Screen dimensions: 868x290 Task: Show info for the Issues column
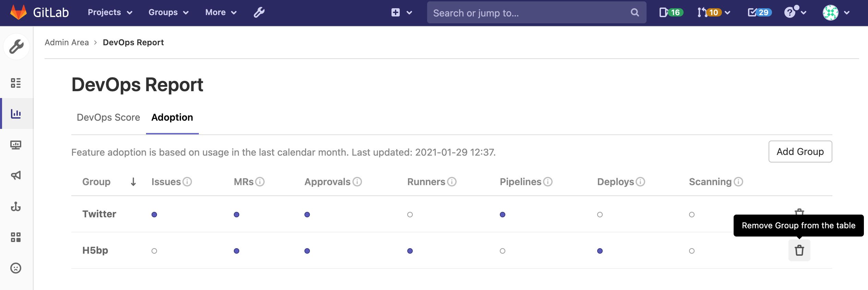[x=187, y=182]
